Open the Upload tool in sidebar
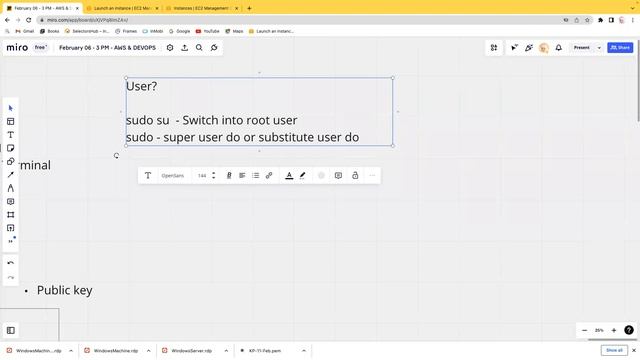640x360 pixels. 11,228
